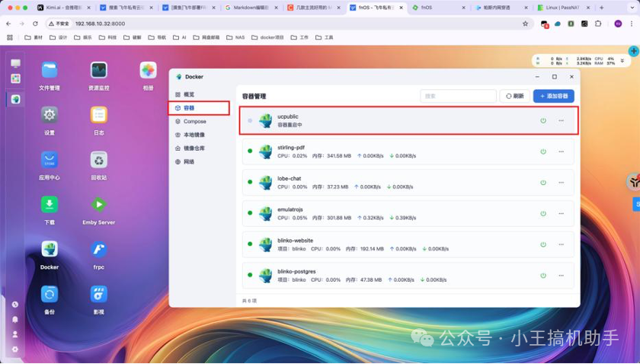Toggle power for the lobe-chat container
Image resolution: width=640 pixels, height=364 pixels.
click(x=543, y=183)
